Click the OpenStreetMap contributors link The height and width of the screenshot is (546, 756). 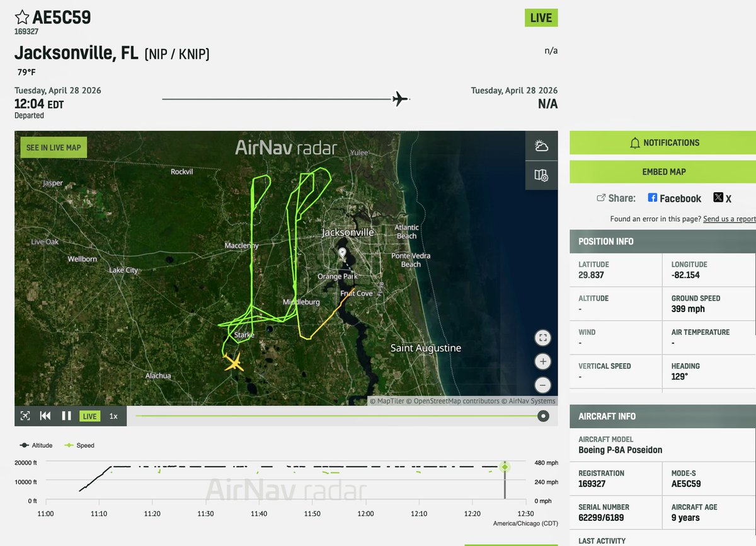452,401
